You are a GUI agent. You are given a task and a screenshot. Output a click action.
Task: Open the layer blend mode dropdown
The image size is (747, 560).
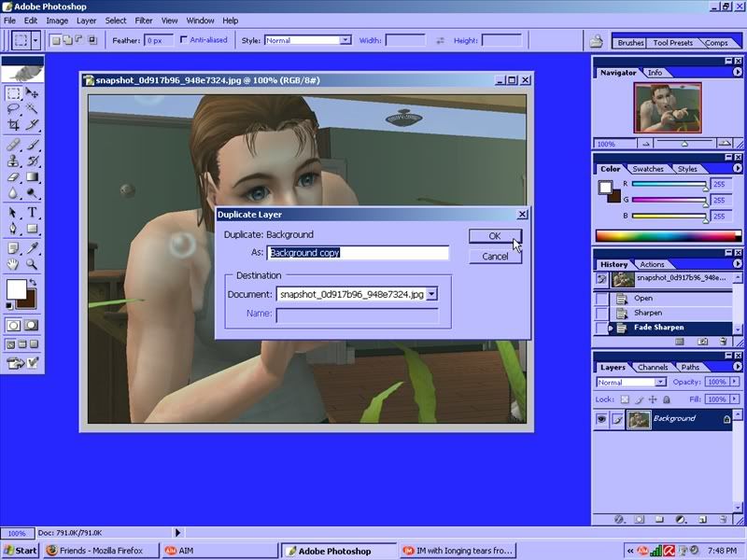(x=660, y=382)
